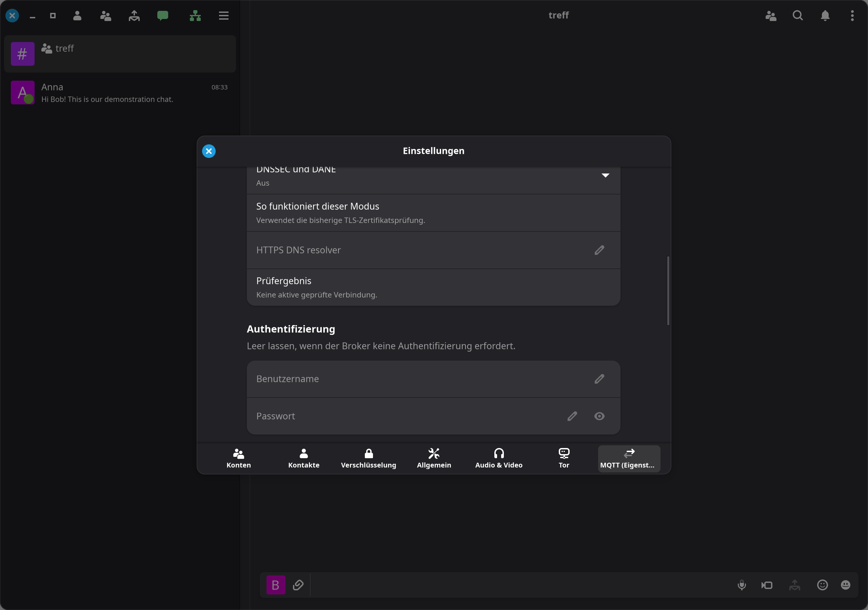The height and width of the screenshot is (610, 868).
Task: Select the MQTT tab
Action: pos(629,459)
